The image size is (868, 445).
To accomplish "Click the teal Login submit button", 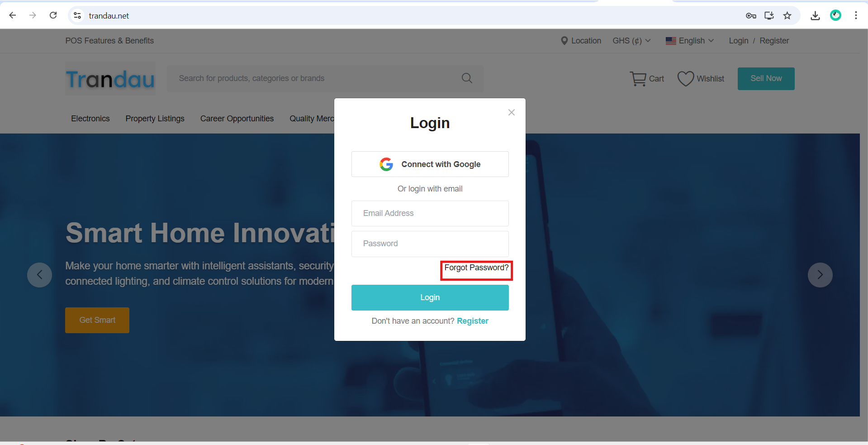I will 430,297.
